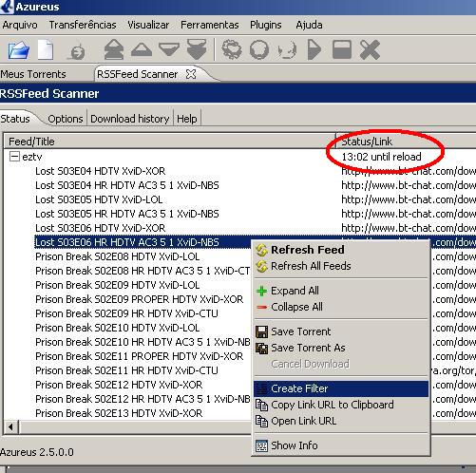Open the Ferramentas menu

click(210, 25)
